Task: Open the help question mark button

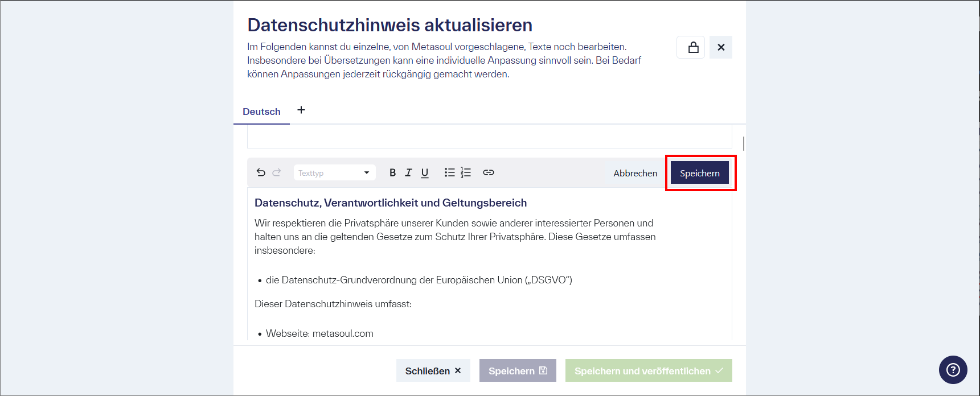Action: point(953,370)
